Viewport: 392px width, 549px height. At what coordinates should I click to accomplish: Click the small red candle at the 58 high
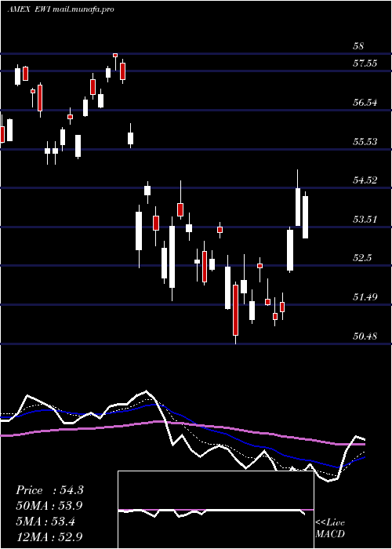115,56
